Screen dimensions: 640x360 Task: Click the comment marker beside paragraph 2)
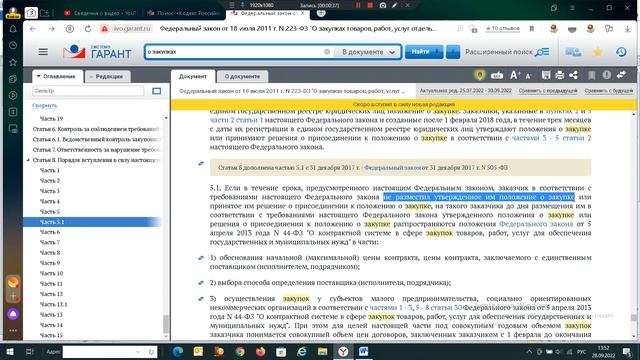point(201,282)
